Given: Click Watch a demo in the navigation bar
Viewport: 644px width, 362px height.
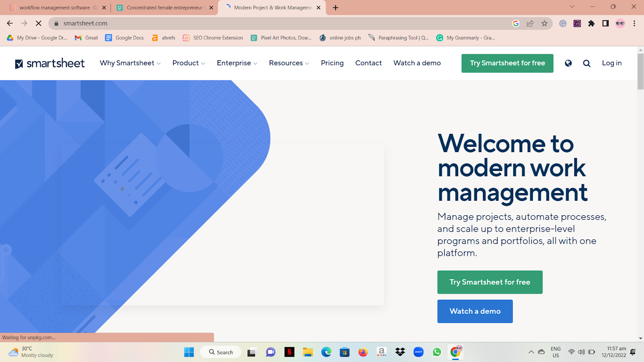Looking at the screenshot, I should coord(417,63).
